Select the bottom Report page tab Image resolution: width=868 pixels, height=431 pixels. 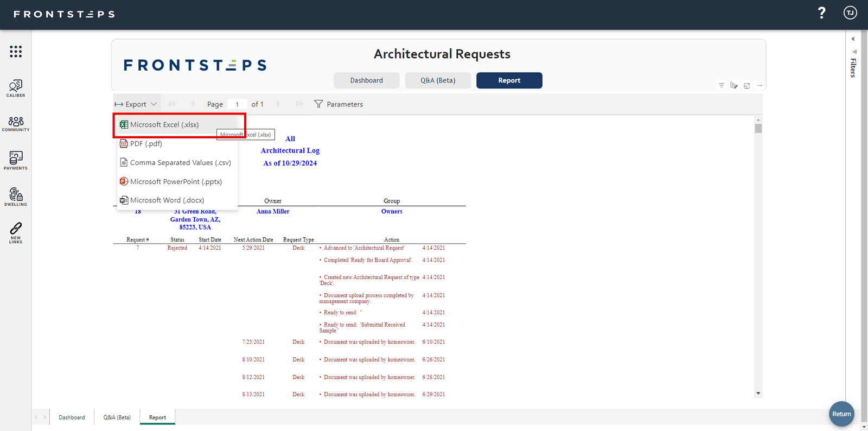pyautogui.click(x=158, y=417)
